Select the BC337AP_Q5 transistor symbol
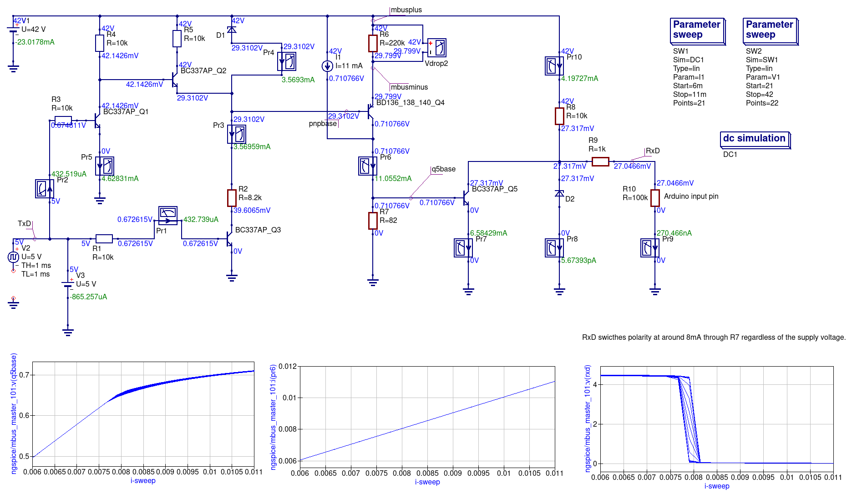The width and height of the screenshot is (852, 504). pyautogui.click(x=465, y=198)
